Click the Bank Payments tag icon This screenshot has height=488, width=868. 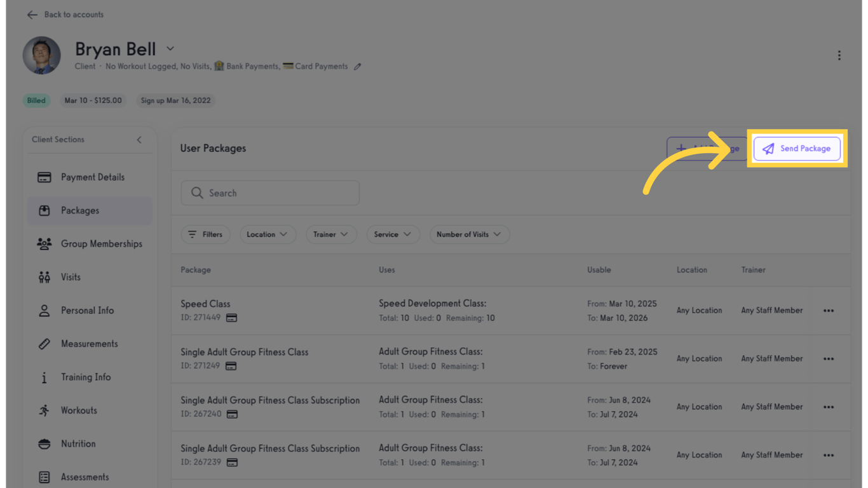pyautogui.click(x=219, y=65)
